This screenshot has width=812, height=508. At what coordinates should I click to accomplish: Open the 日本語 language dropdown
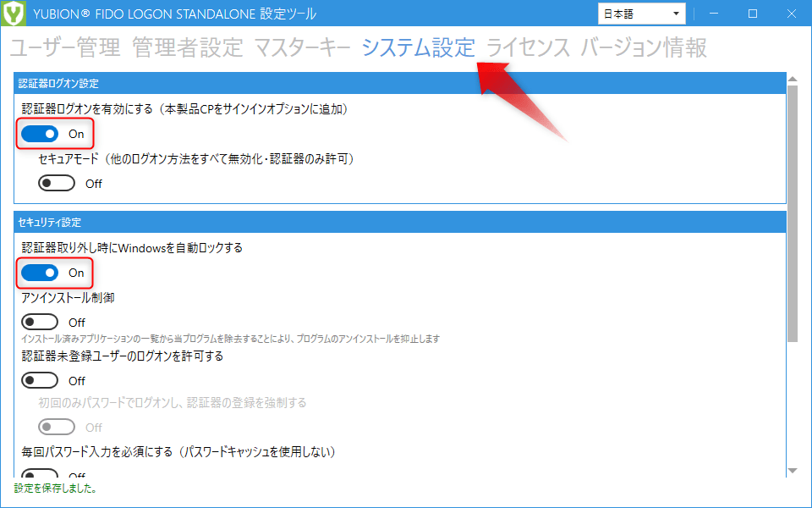(x=642, y=14)
